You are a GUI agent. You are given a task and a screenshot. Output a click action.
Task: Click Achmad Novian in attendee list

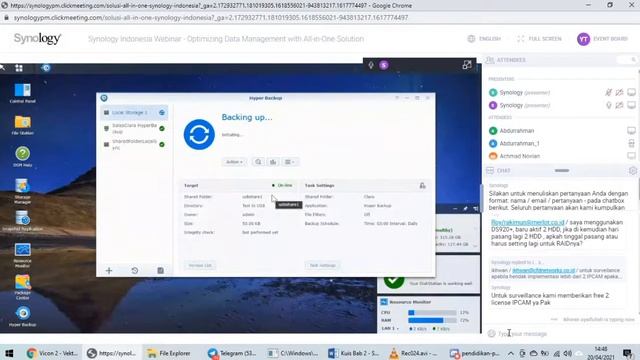[x=520, y=156]
